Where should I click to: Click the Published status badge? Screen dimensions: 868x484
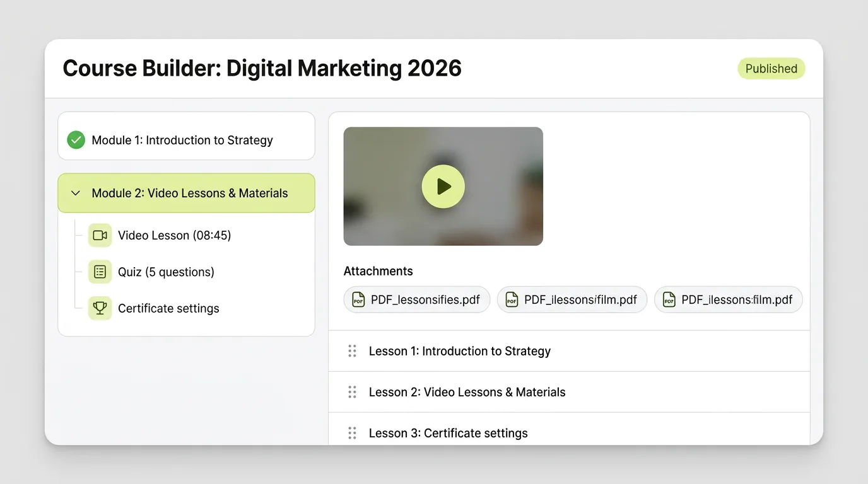(771, 69)
